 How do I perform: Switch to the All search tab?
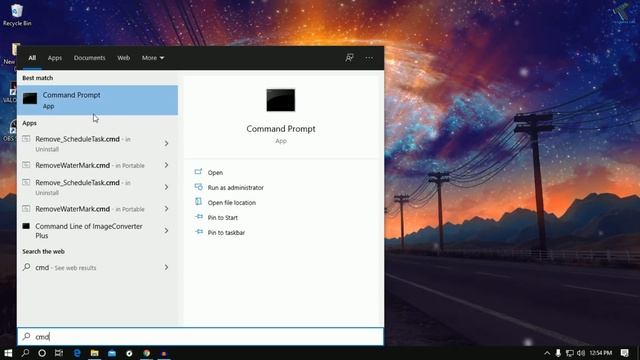[x=32, y=58]
